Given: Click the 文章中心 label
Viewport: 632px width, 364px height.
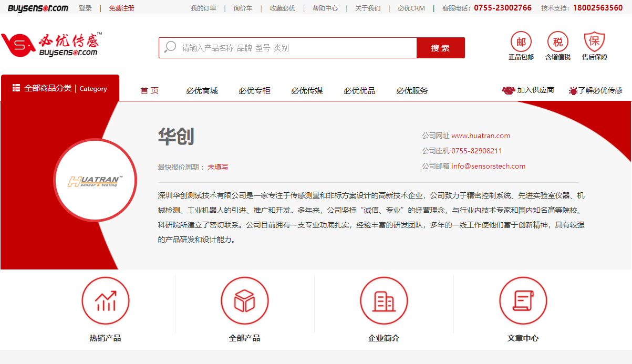Looking at the screenshot, I should [x=523, y=338].
